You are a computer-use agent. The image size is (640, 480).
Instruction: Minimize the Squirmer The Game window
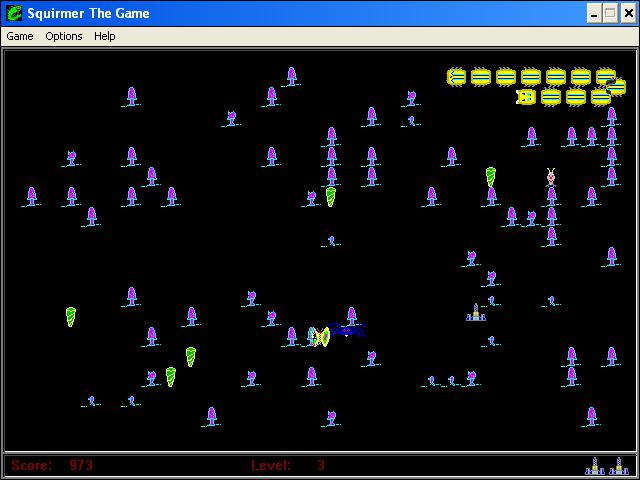pos(594,14)
